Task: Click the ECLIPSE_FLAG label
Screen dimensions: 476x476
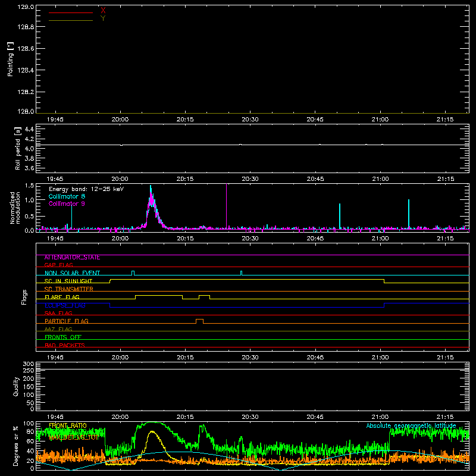Action: 65,305
